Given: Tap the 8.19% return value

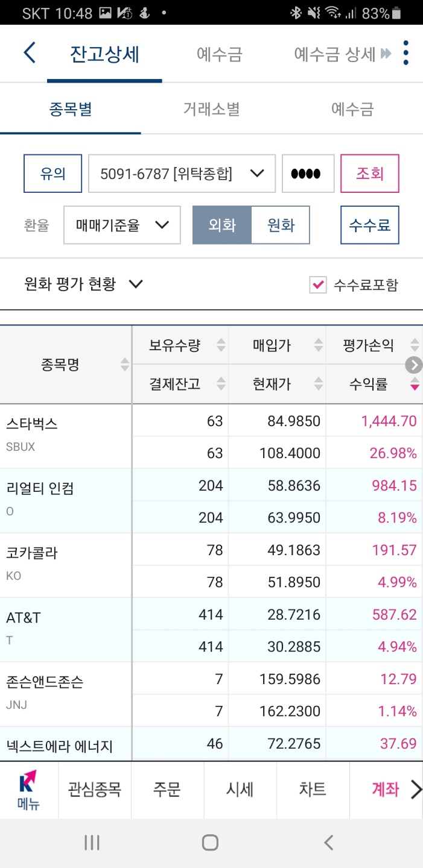Looking at the screenshot, I should pyautogui.click(x=397, y=517).
